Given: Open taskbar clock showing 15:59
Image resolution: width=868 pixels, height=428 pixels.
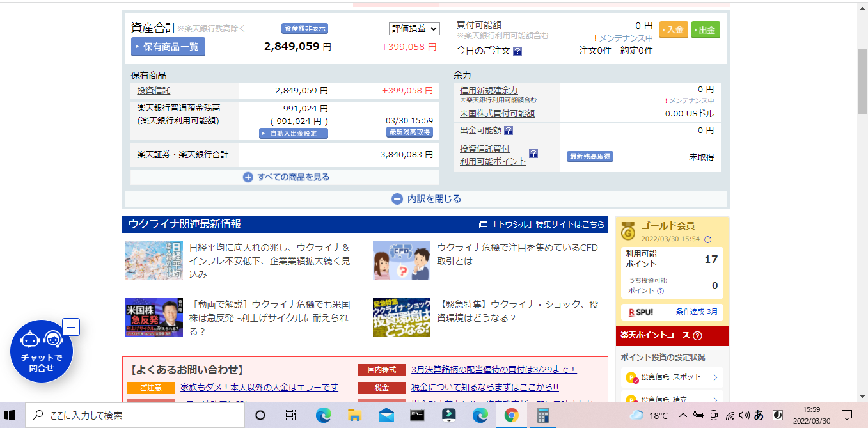Looking at the screenshot, I should pyautogui.click(x=811, y=415).
